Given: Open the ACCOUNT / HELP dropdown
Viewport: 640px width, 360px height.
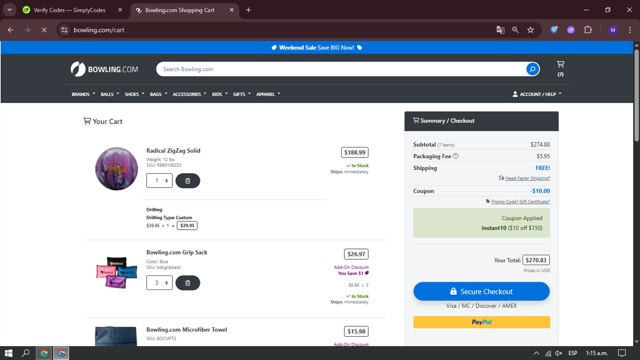Looking at the screenshot, I should pyautogui.click(x=537, y=94).
